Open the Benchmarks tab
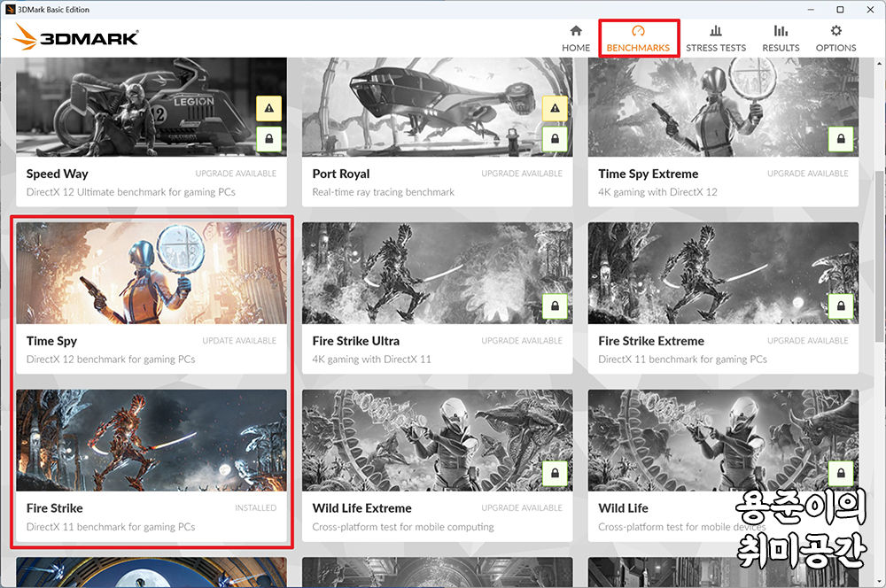Screen dimensions: 886x588 [x=638, y=38]
